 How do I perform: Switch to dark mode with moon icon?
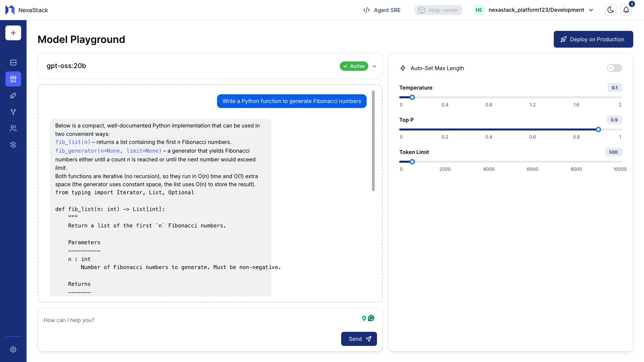[x=610, y=10]
